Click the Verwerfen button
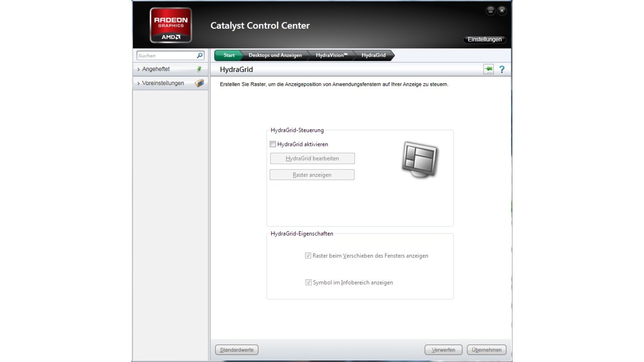 pos(443,350)
